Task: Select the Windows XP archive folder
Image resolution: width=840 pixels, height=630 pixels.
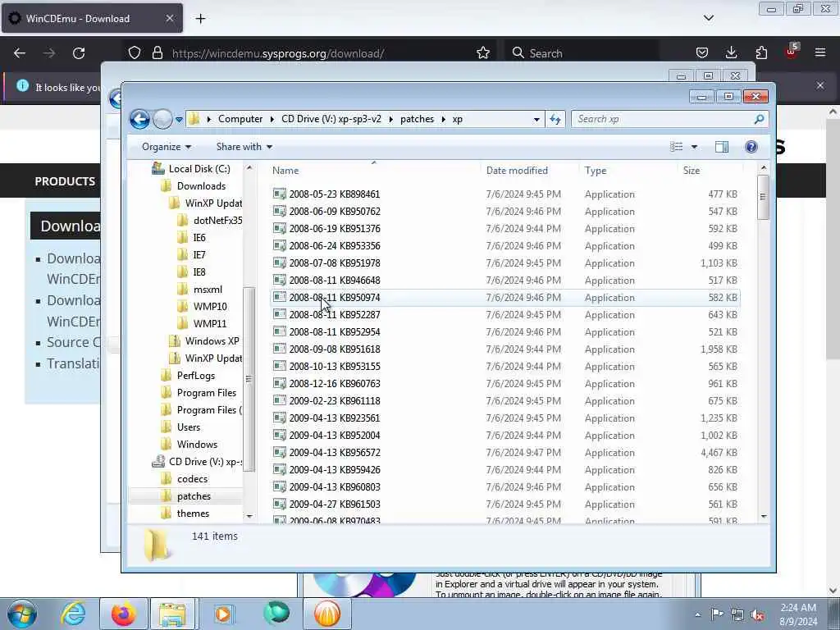Action: point(212,340)
